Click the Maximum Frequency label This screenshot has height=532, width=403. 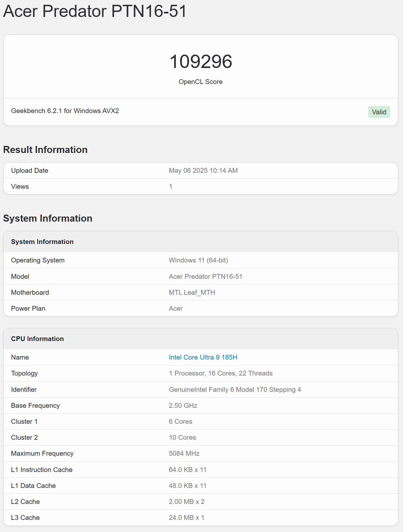(x=42, y=453)
